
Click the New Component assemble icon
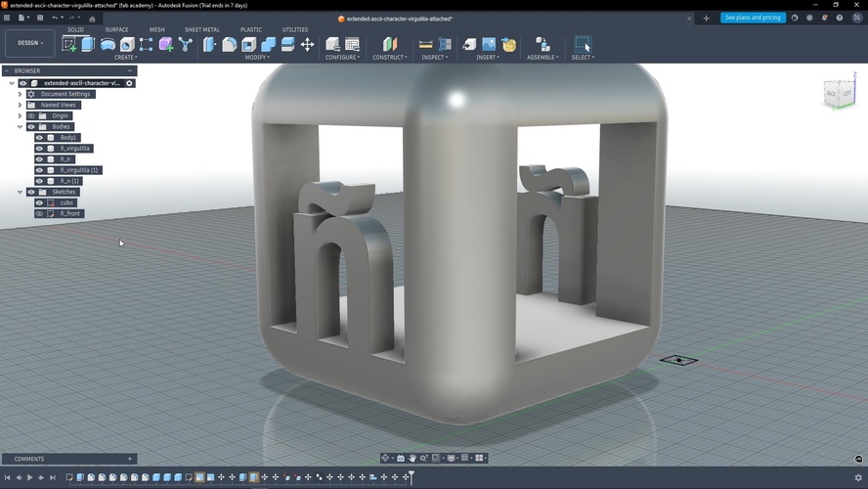pos(542,44)
